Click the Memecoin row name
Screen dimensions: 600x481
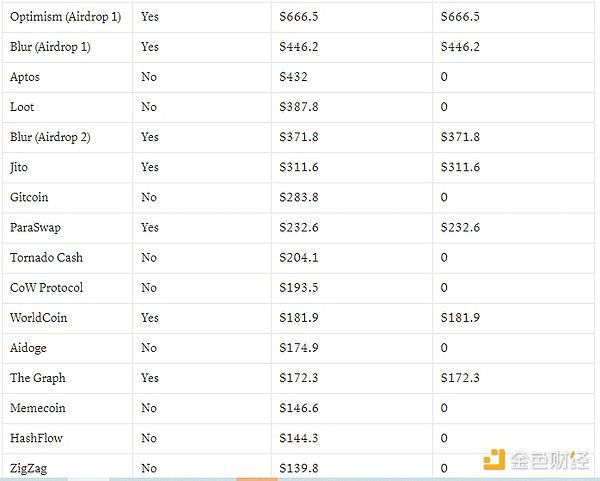pos(36,408)
